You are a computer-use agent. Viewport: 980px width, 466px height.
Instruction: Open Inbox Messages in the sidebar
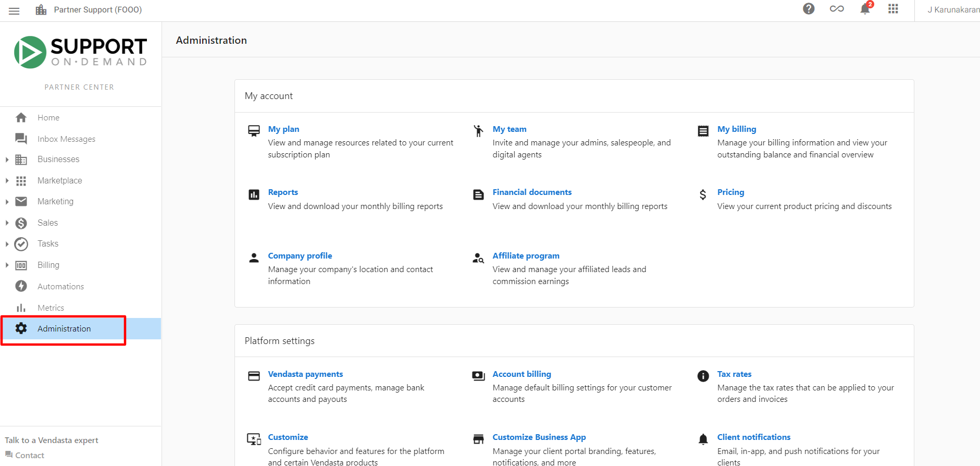click(x=66, y=139)
